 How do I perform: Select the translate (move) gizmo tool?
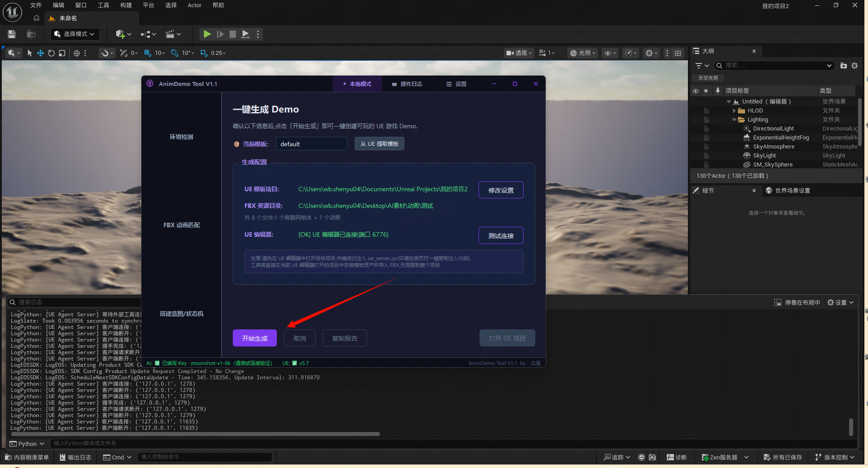click(x=41, y=53)
